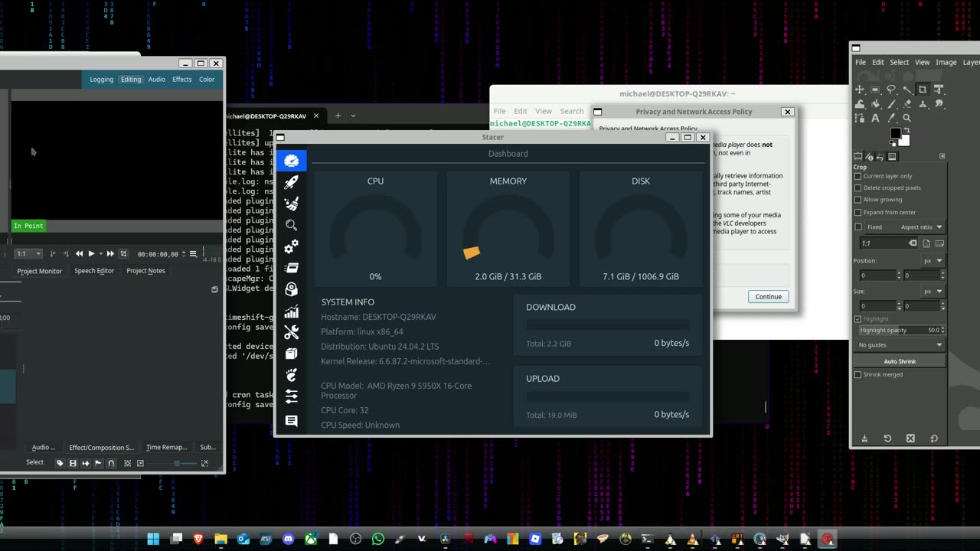The width and height of the screenshot is (980, 551).
Task: Open Kdenlive monitor 1:1 zoom dropdown
Action: click(x=28, y=253)
